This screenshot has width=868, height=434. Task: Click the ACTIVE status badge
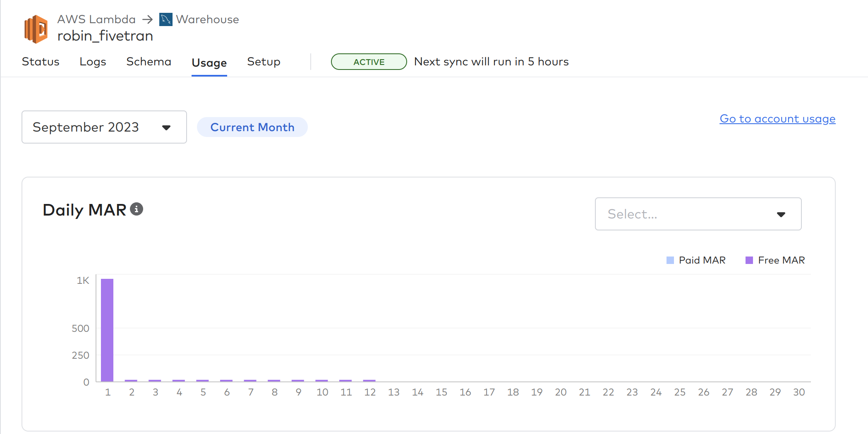pyautogui.click(x=369, y=62)
